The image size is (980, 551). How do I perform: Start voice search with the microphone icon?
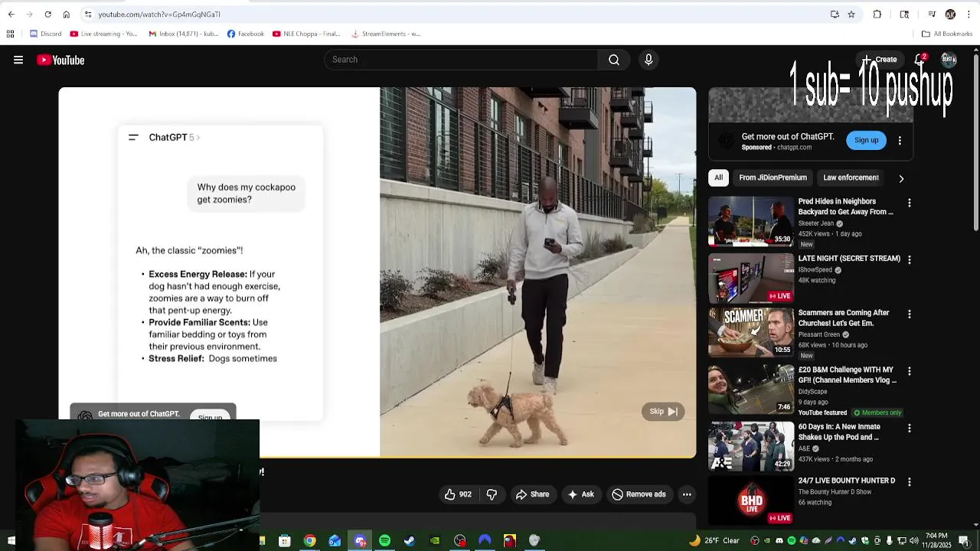[x=648, y=60]
